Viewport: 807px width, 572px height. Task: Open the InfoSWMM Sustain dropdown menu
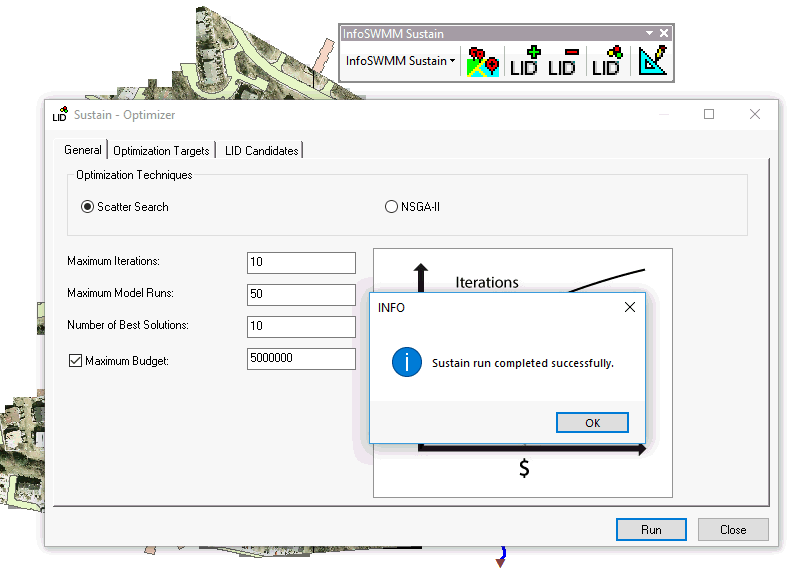[x=400, y=61]
